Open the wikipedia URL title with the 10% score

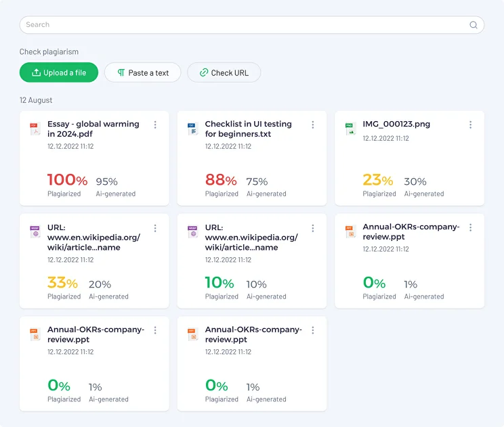pyautogui.click(x=251, y=238)
